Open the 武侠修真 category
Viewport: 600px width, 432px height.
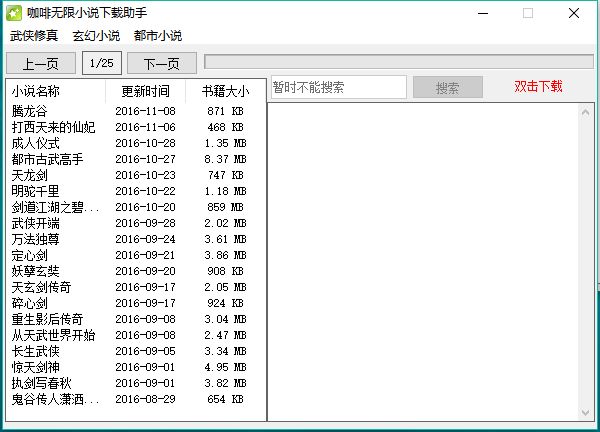coord(34,36)
